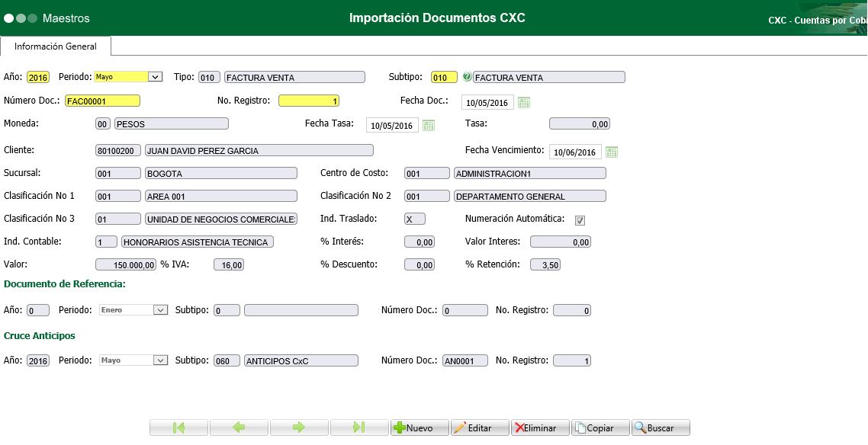Viewport: 868px width, 445px height.
Task: Click the Cliente code 80100200 field
Action: coord(118,150)
